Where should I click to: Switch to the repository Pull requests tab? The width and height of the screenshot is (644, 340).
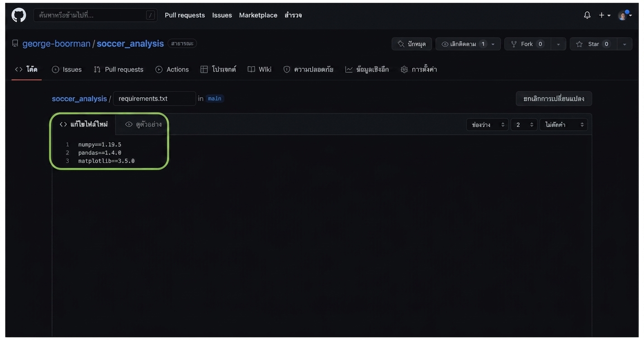pos(118,69)
